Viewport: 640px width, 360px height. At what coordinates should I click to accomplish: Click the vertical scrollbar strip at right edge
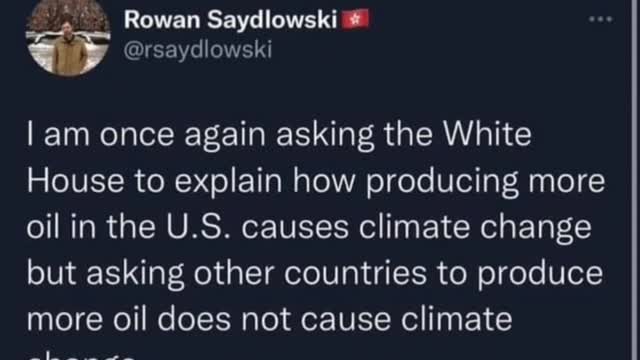(636, 180)
